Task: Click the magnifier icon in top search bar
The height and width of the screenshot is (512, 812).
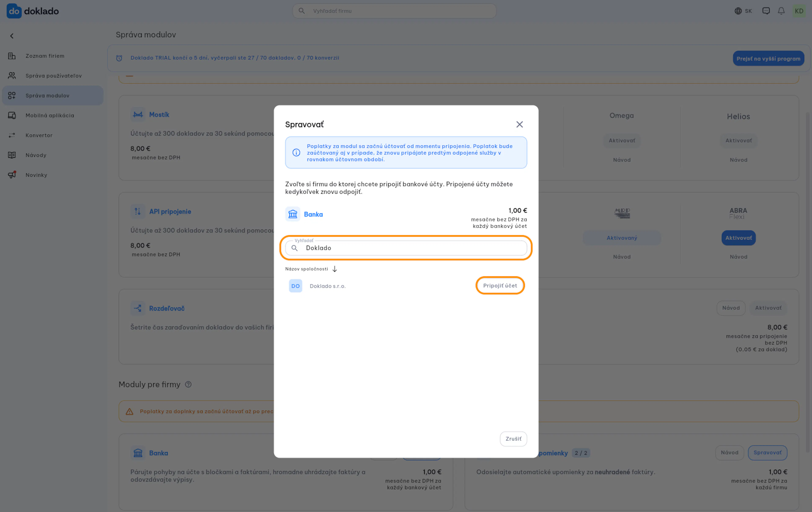Action: (x=302, y=11)
